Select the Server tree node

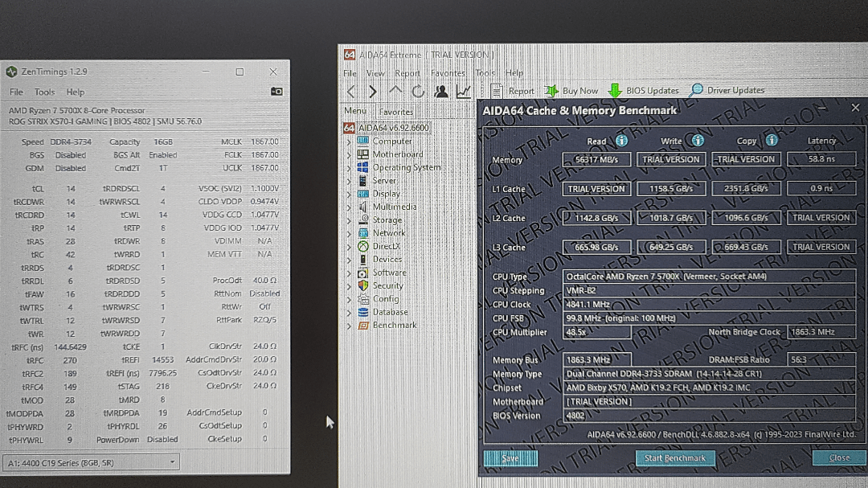[384, 181]
